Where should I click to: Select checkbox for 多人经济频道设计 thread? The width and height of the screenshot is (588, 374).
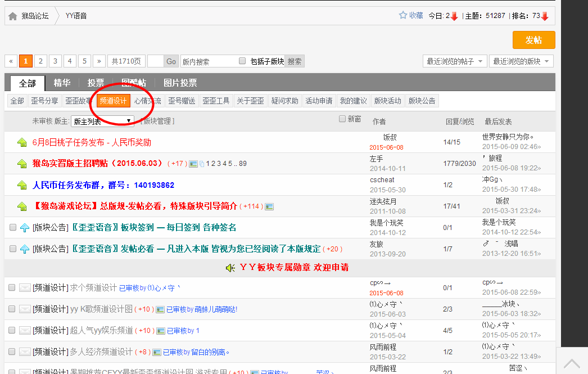tap(12, 352)
